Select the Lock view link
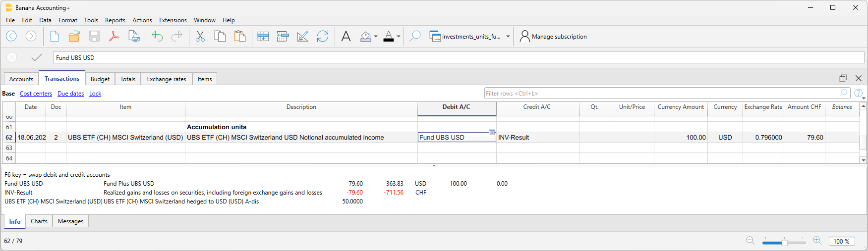The image size is (868, 251). pyautogui.click(x=95, y=94)
